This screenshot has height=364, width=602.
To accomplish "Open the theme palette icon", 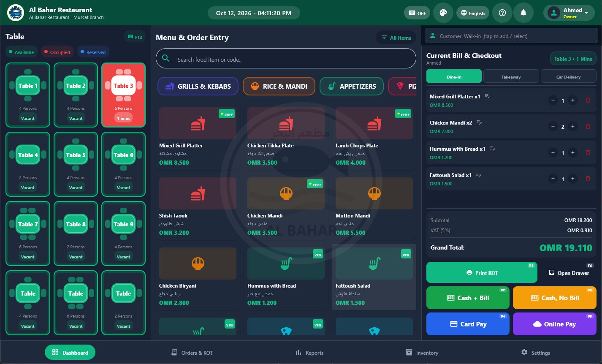I will pyautogui.click(x=443, y=13).
